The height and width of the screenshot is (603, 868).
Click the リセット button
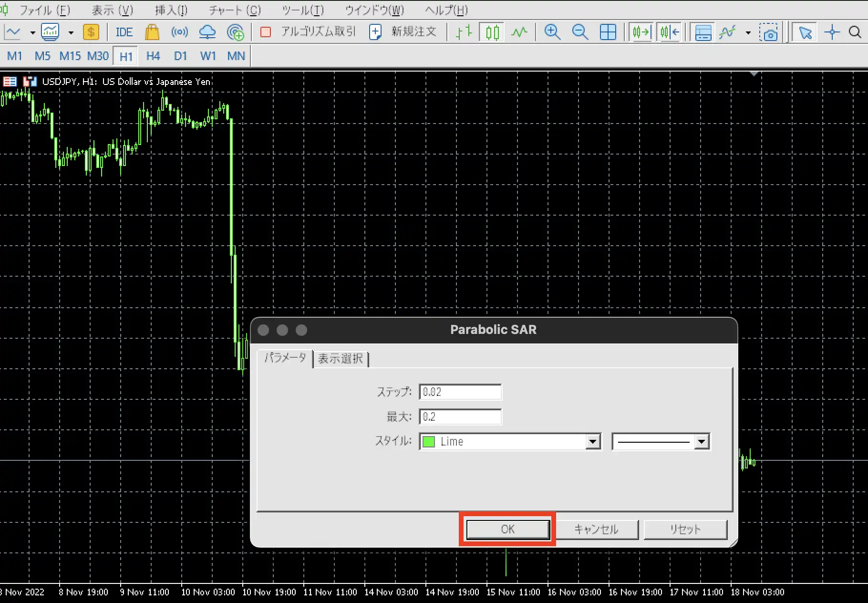[685, 529]
